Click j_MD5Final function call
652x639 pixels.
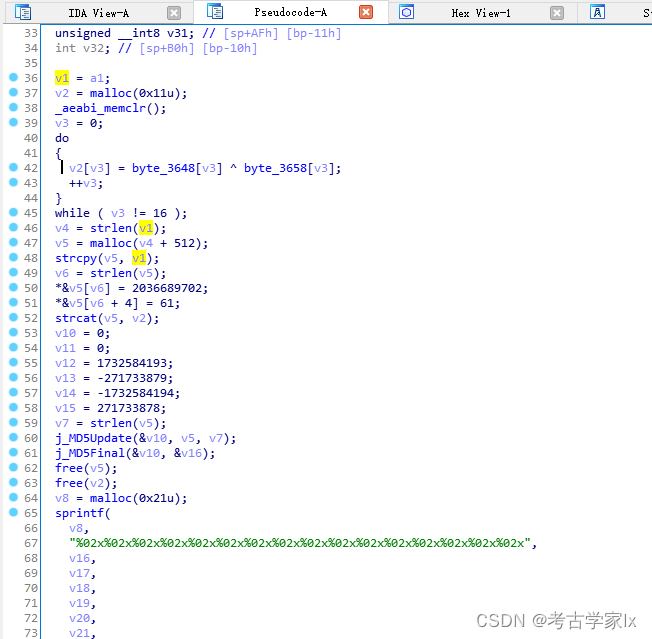point(90,453)
